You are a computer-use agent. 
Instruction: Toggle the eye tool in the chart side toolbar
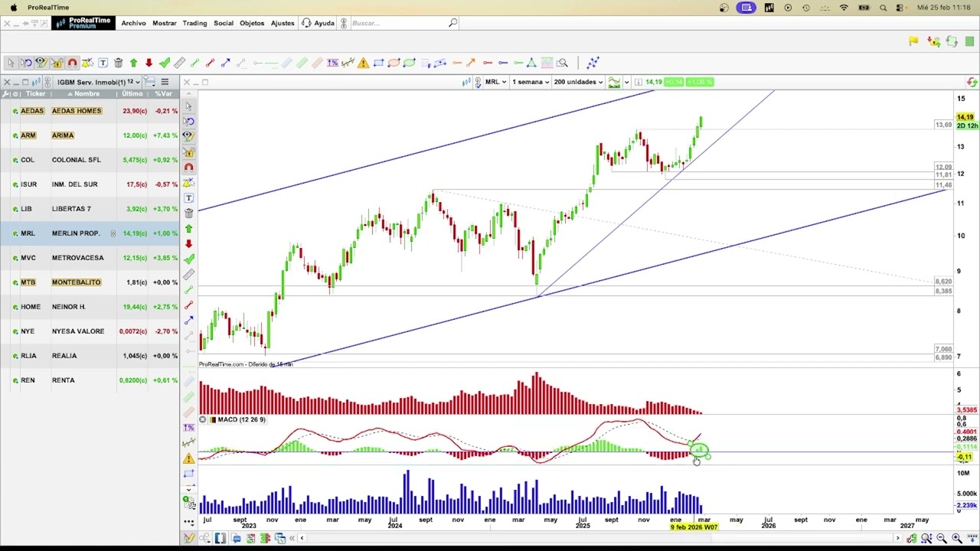click(x=188, y=136)
